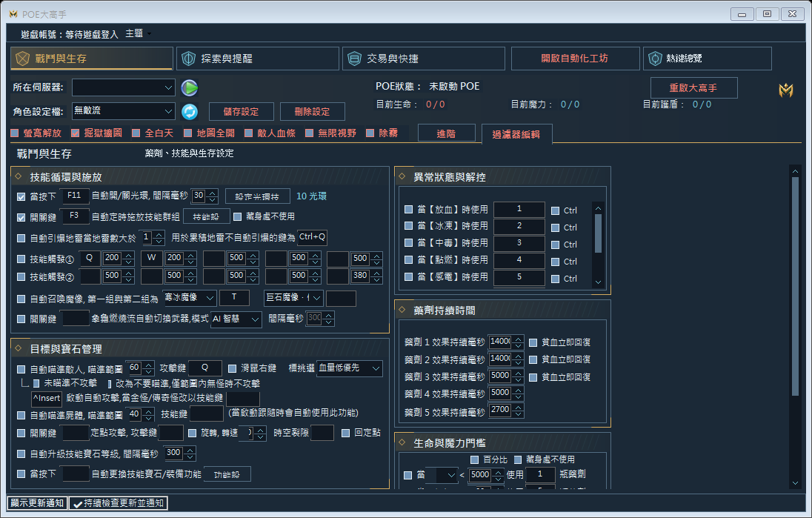Uncheck 掘獄擴圖 checkbox
Image resolution: width=812 pixels, height=518 pixels.
click(x=75, y=133)
